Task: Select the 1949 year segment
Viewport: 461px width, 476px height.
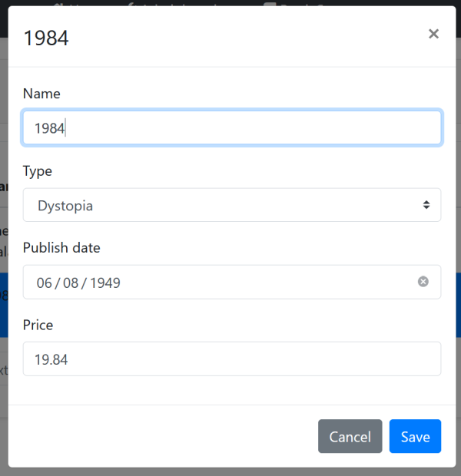Action: pos(105,283)
